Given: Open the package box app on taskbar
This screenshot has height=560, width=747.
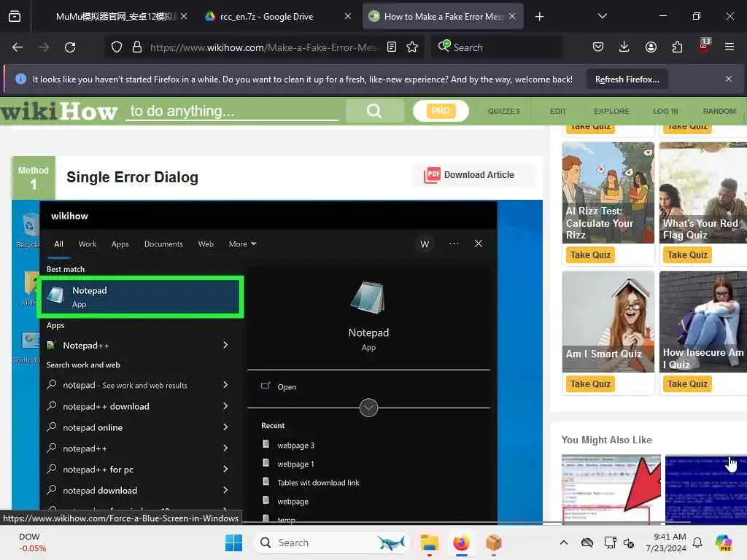Looking at the screenshot, I should [494, 542].
